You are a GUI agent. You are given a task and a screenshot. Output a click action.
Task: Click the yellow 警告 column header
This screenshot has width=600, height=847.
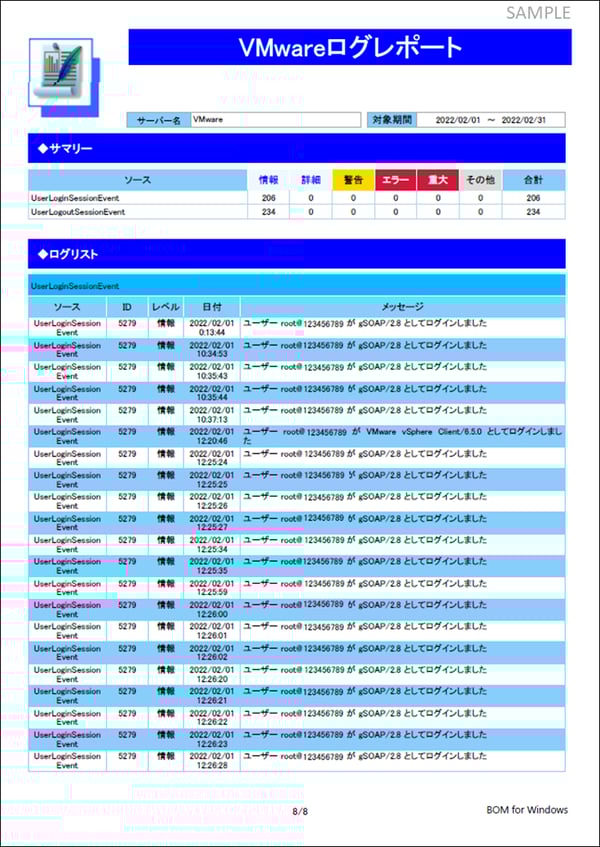[353, 180]
